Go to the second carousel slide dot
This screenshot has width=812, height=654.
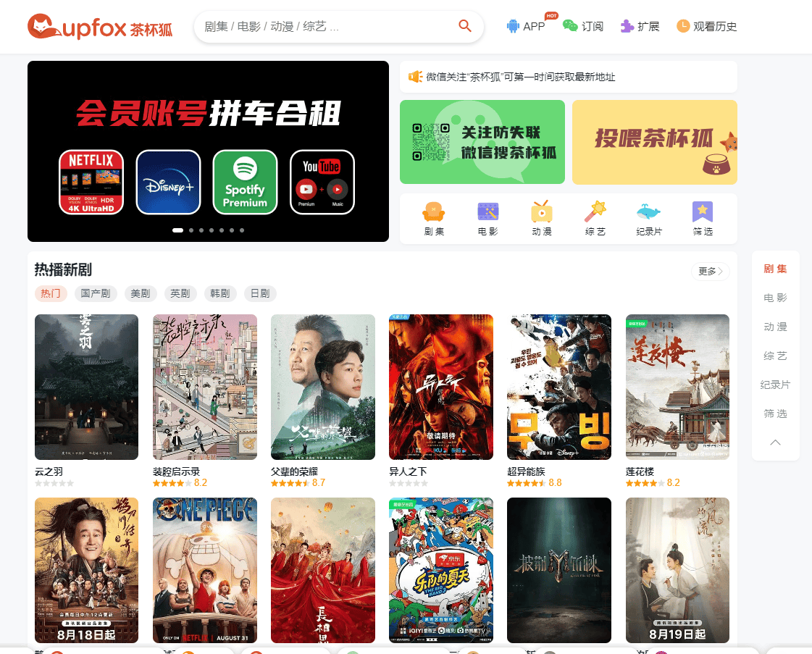[x=191, y=230]
